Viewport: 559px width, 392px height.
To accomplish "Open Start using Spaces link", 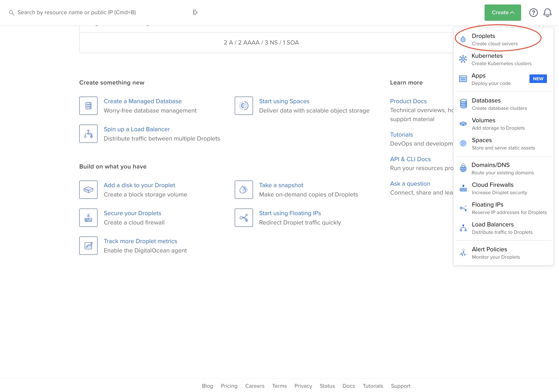I will coord(284,101).
